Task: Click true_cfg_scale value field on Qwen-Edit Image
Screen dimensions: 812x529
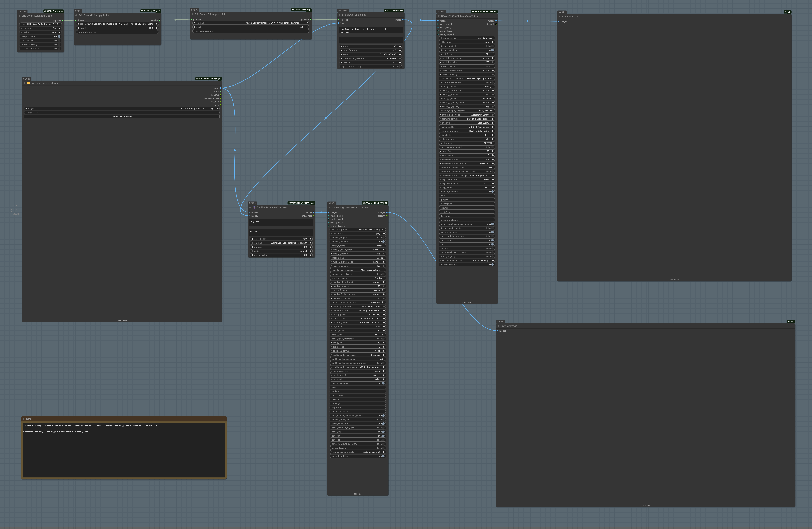Action: tap(371, 51)
